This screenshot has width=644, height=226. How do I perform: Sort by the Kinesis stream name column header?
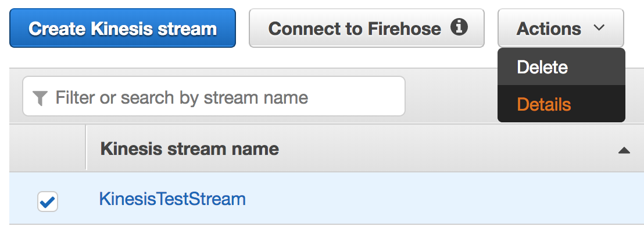[x=189, y=149]
